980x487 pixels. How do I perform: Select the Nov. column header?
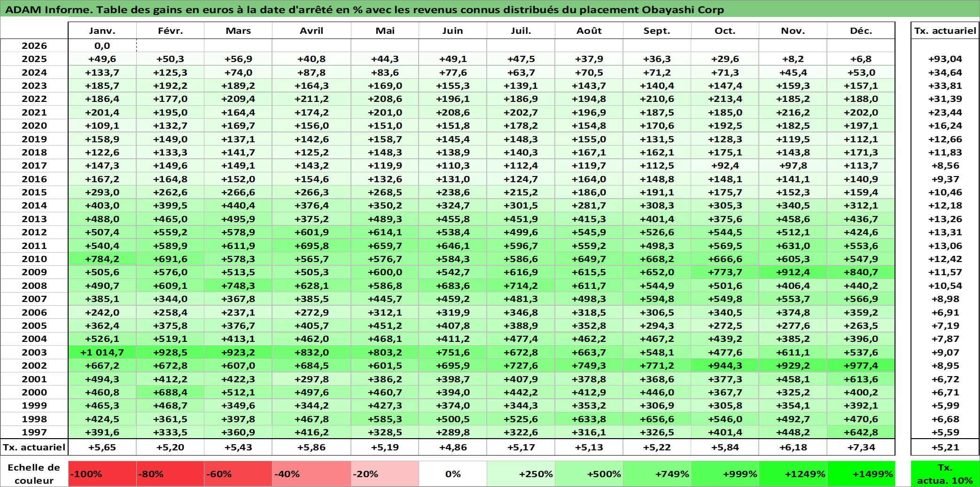[793, 31]
